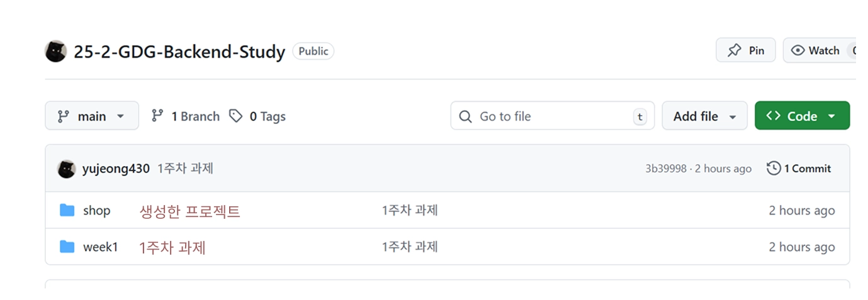Open the shop folder
Viewport: 868px width, 300px height.
(x=96, y=211)
